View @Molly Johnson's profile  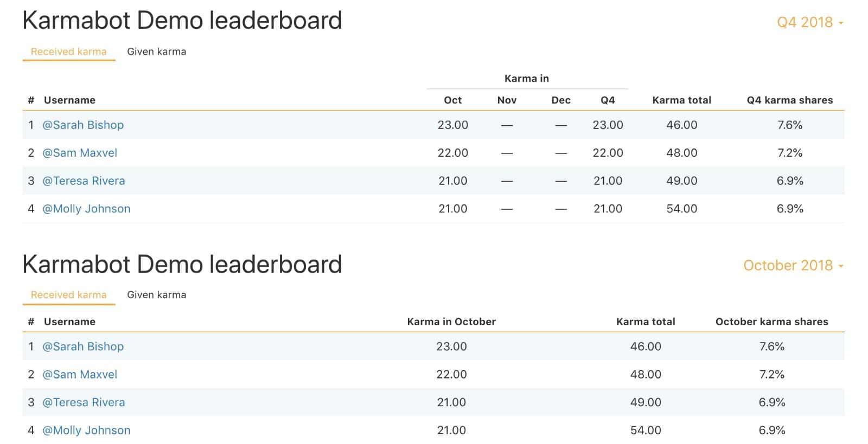tap(87, 208)
